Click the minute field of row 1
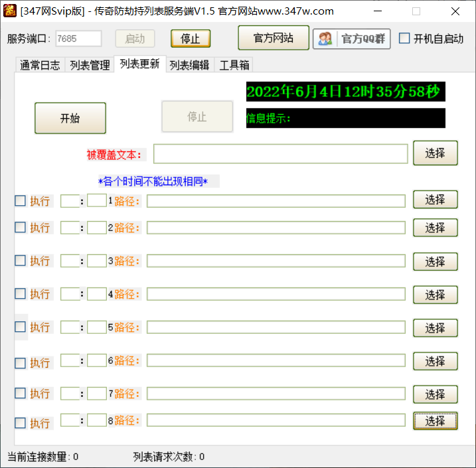This screenshot has width=476, height=468. 97,200
